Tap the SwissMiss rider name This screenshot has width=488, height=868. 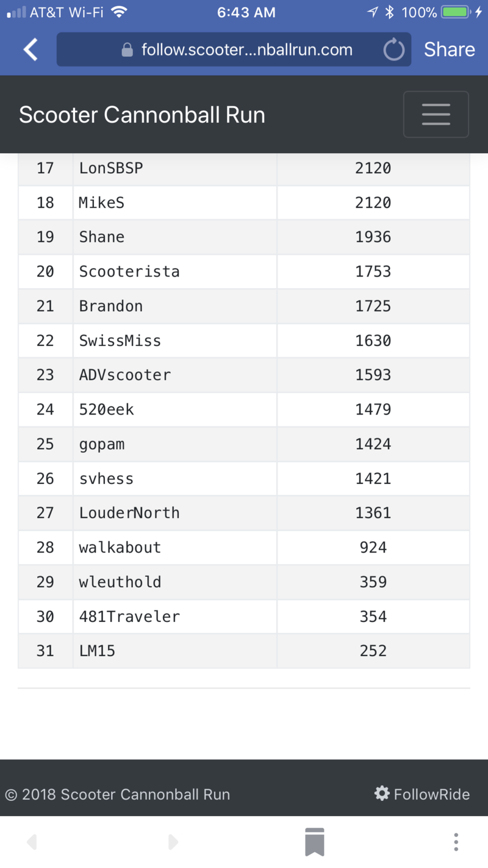(120, 340)
